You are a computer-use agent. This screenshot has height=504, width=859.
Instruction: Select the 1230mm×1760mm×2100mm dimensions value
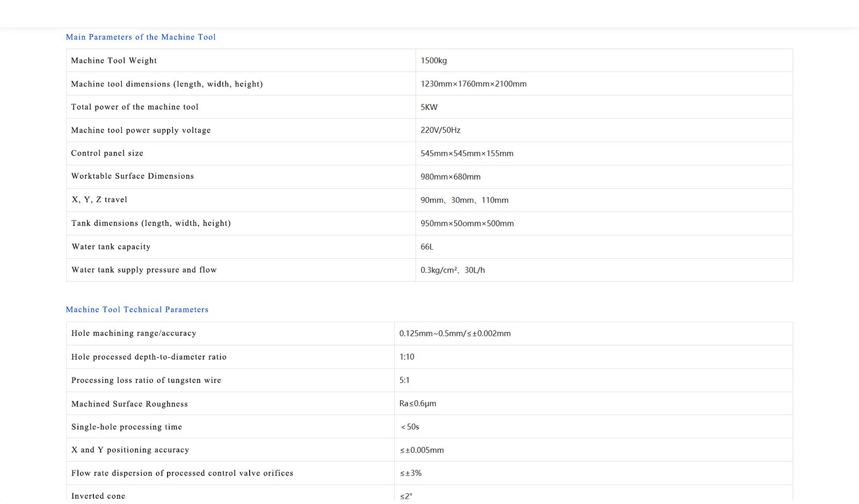click(x=473, y=84)
